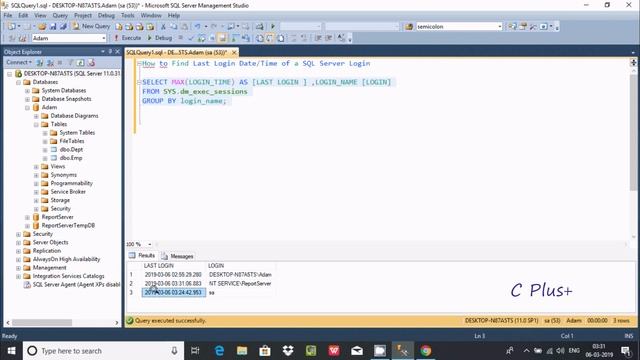Open the Connect dropdown in Object Explorer
This screenshot has width=640, height=360.
18,62
